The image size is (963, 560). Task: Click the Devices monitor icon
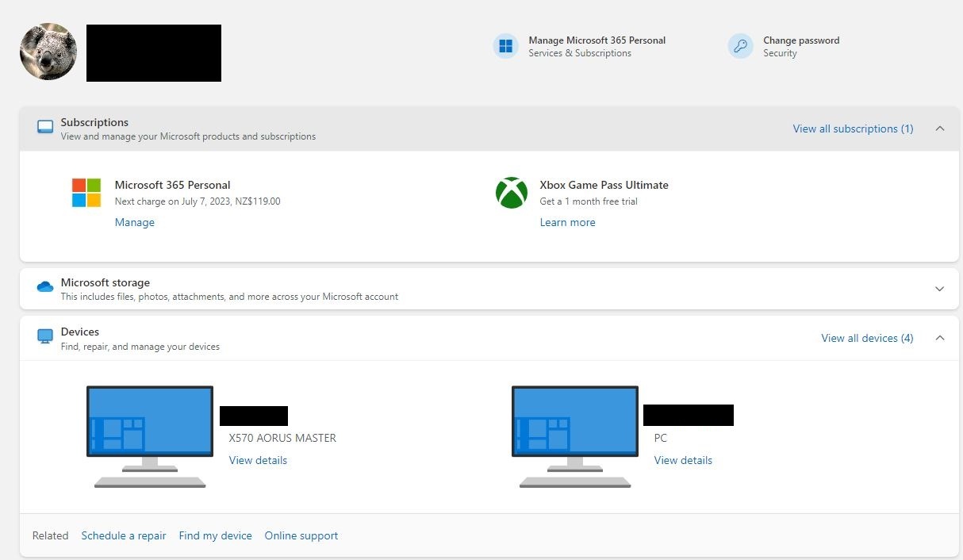pos(45,336)
